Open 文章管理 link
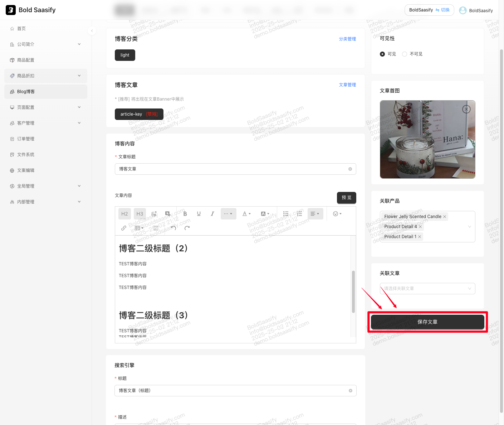The width and height of the screenshot is (504, 425). pos(347,85)
